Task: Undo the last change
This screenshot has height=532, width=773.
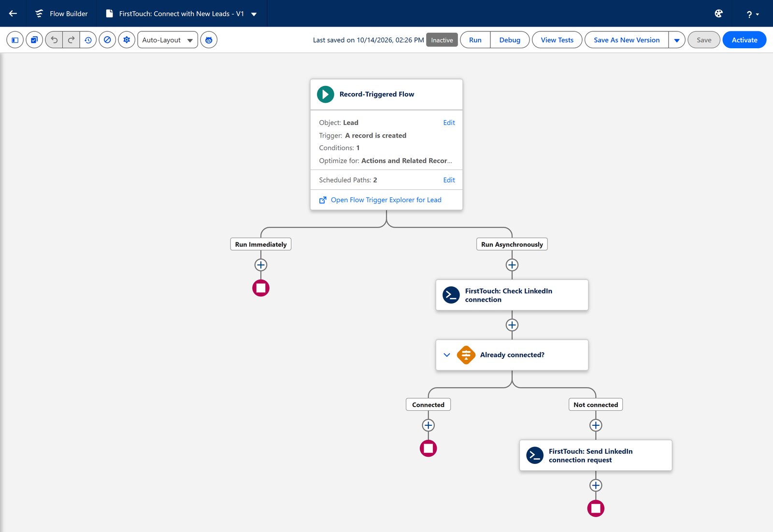Action: [54, 40]
